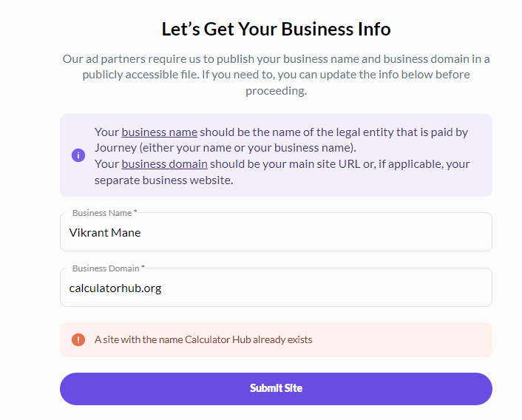Click "Calculator Hub" in the error message

(x=220, y=340)
